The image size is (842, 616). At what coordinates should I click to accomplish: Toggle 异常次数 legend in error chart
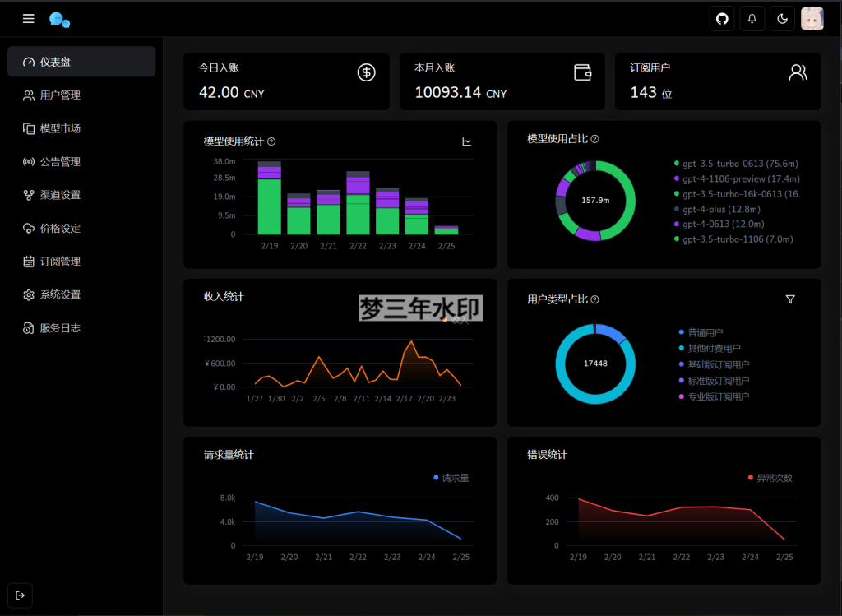coord(770,478)
